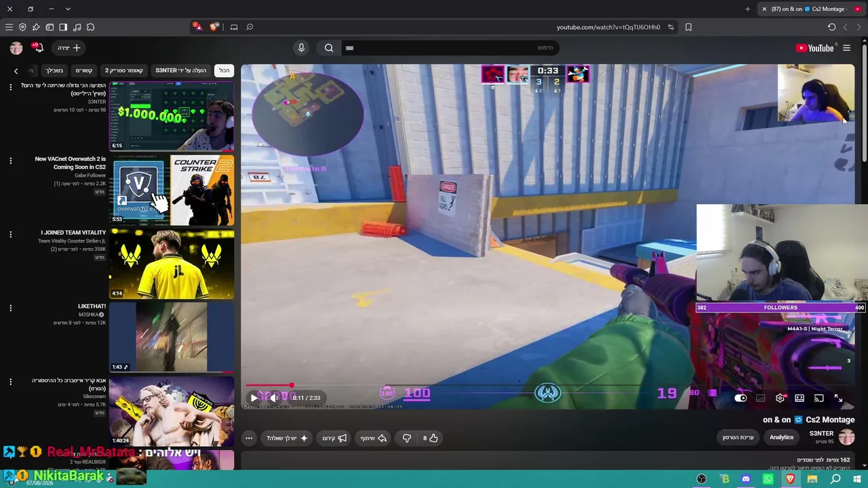Toggle theater mode in the player
Image resolution: width=868 pixels, height=488 pixels.
[x=800, y=399]
